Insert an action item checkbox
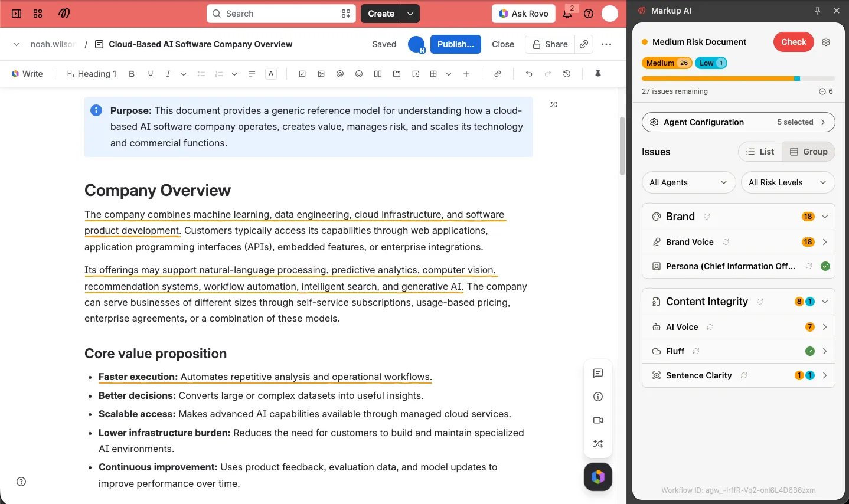The height and width of the screenshot is (504, 849). [x=302, y=74]
